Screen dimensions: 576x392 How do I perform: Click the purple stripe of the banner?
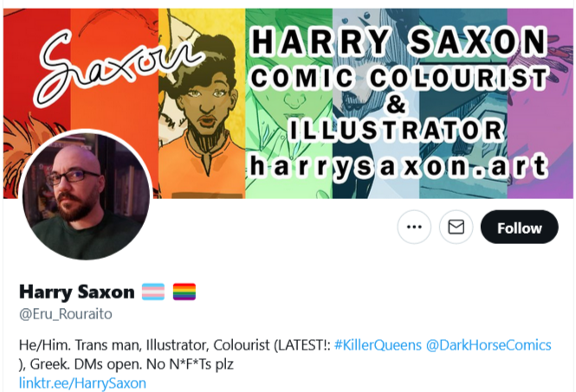tap(540, 104)
